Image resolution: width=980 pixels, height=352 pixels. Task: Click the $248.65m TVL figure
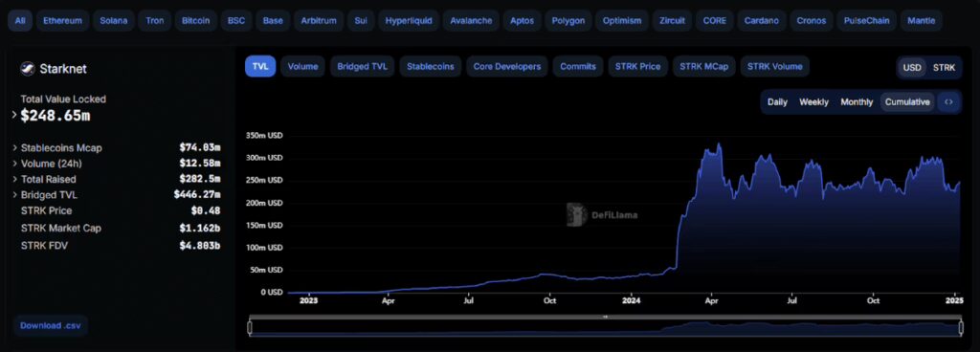55,116
